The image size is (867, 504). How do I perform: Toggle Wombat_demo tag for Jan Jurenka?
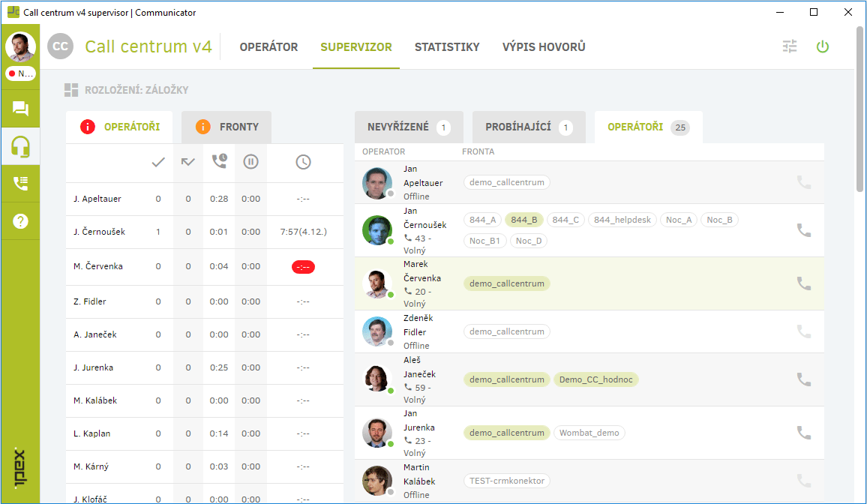[x=589, y=433]
